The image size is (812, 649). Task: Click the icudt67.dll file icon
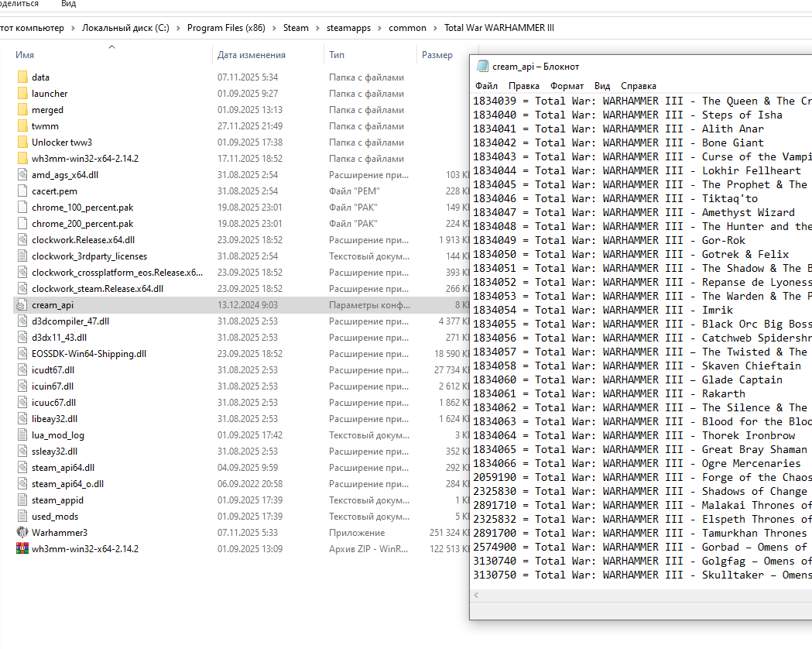click(x=22, y=370)
